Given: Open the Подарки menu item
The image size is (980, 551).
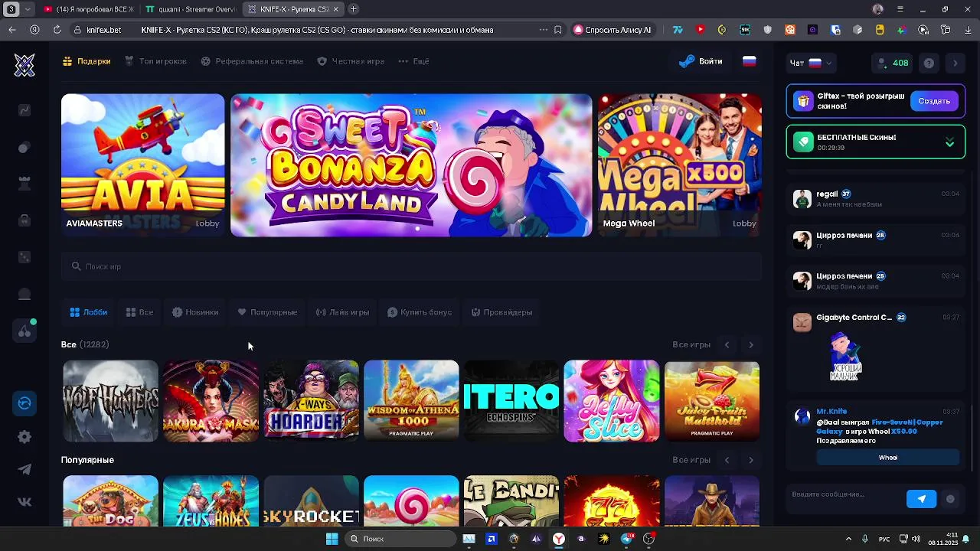Looking at the screenshot, I should 87,61.
